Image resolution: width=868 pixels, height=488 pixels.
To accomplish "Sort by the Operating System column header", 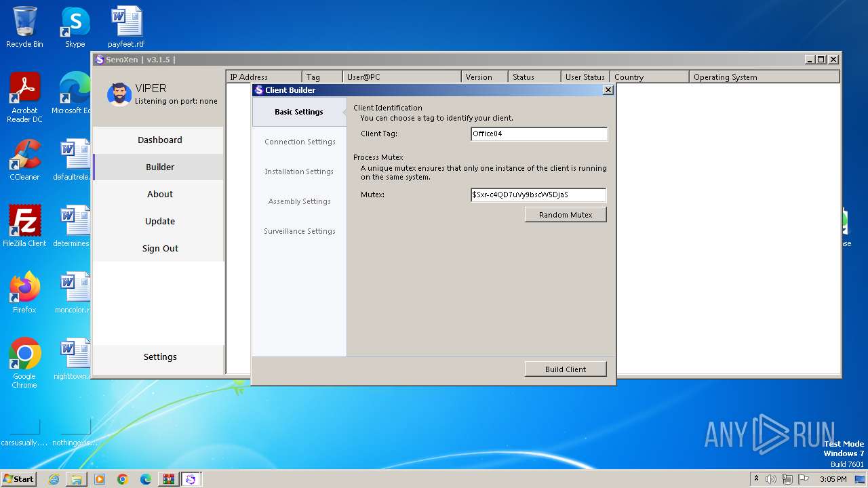I will coord(764,77).
